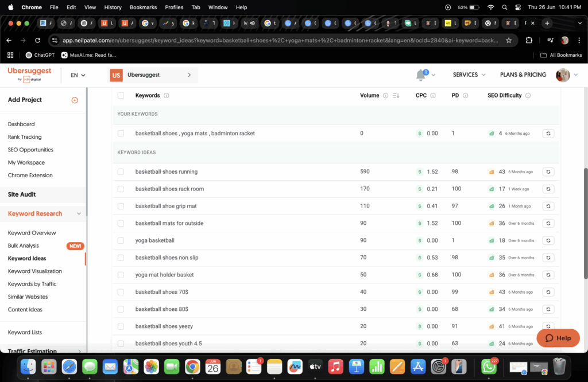
Task: Click the notification bell icon
Action: [421, 75]
